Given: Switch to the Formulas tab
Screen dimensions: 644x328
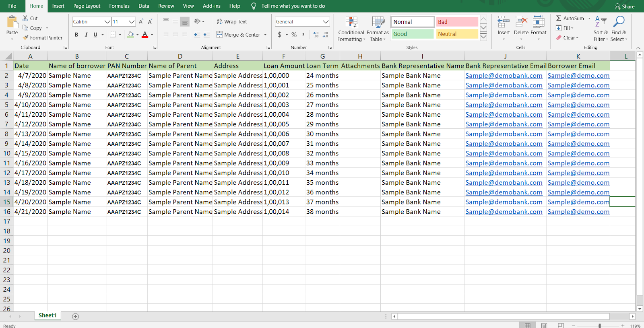Looking at the screenshot, I should tap(119, 6).
